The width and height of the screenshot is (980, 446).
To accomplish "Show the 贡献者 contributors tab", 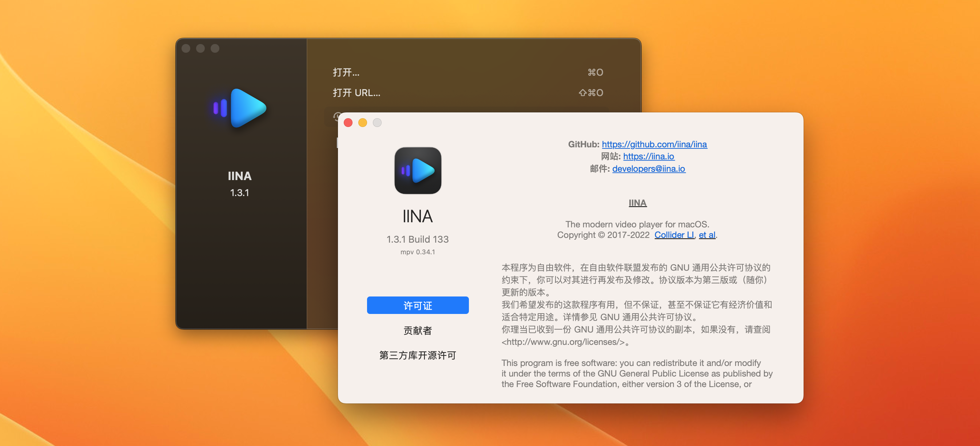I will tap(418, 330).
